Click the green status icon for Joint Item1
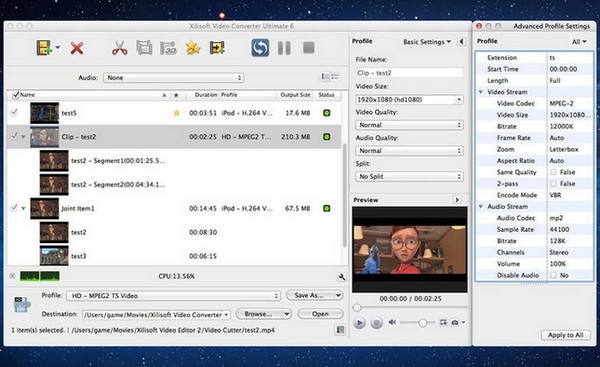 tap(326, 209)
